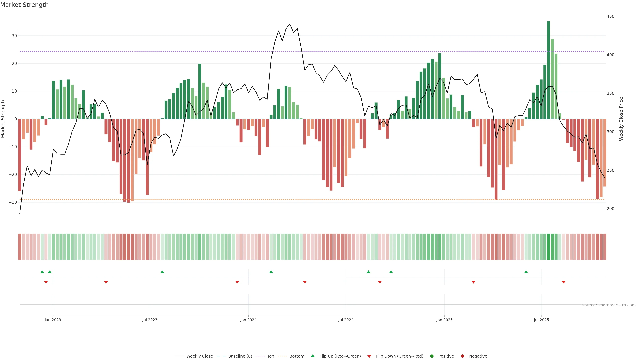Click the Jan 2025 x-axis label
The height and width of the screenshot is (362, 644).
click(x=444, y=320)
